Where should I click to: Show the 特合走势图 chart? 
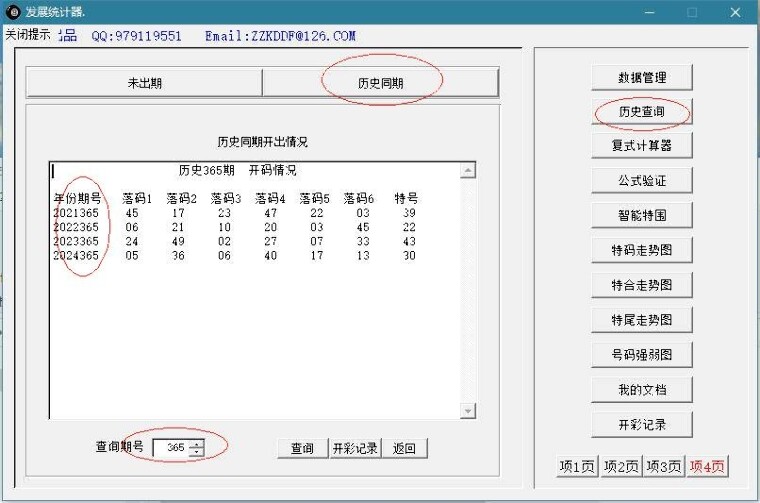(x=642, y=285)
